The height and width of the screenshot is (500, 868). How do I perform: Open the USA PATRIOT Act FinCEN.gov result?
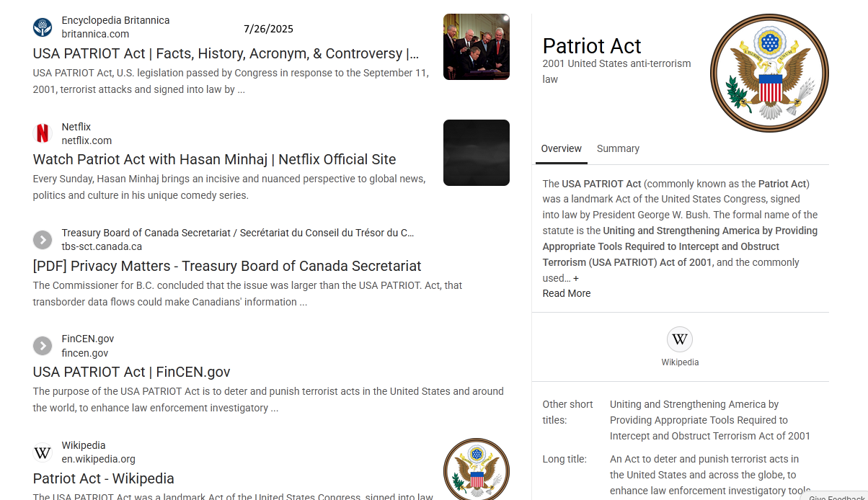132,372
